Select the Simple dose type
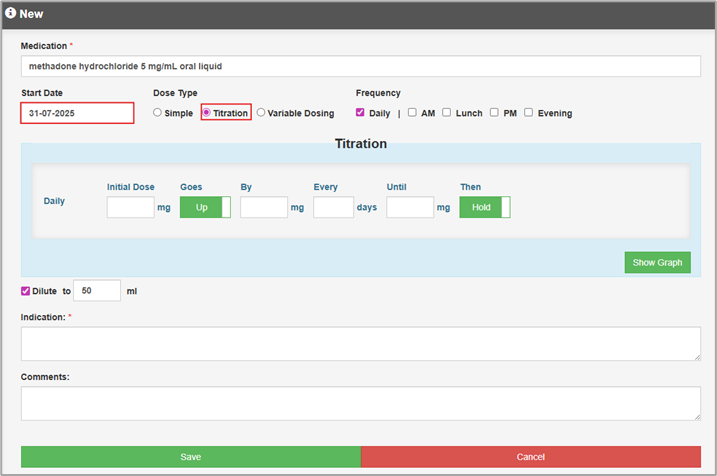717x476 pixels. pos(157,113)
